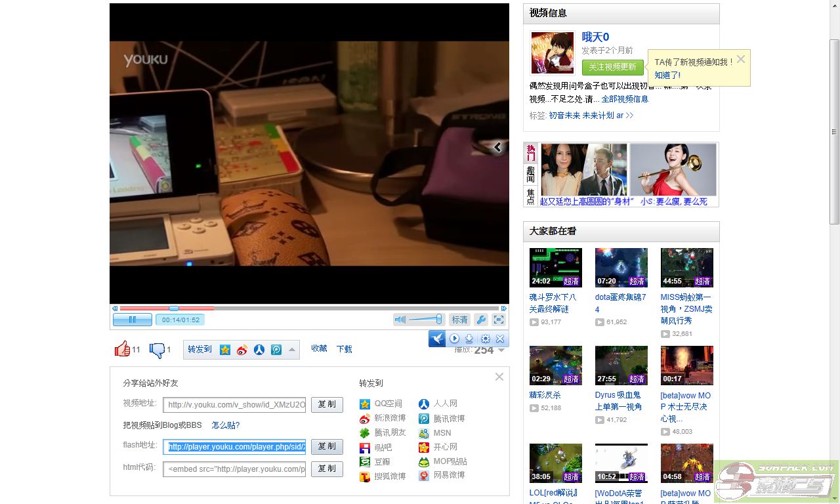This screenshot has height=504, width=840.
Task: Collapse the 转发到 share bar arrow
Action: 293,349
